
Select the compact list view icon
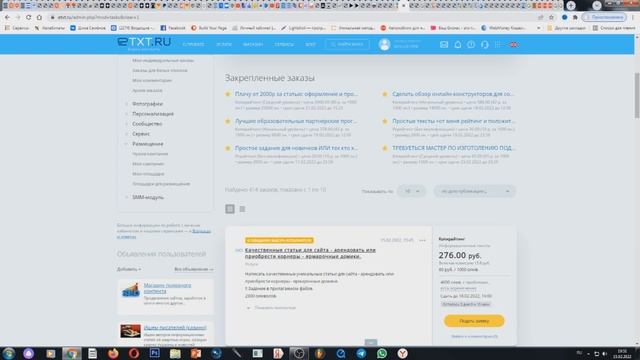[242, 209]
